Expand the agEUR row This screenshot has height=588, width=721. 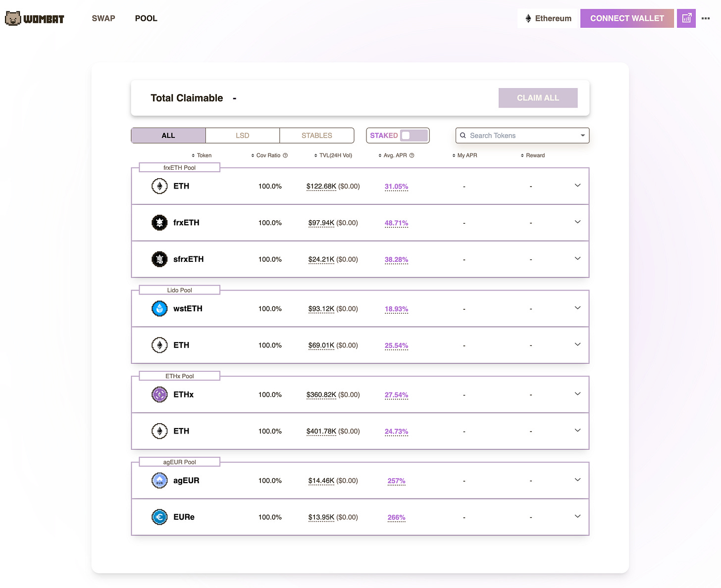click(x=577, y=480)
